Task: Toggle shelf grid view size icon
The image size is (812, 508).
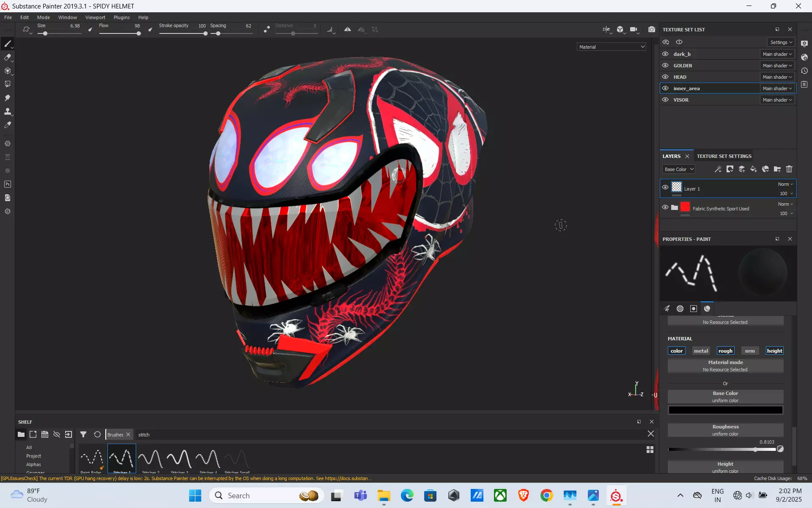Action: pyautogui.click(x=650, y=450)
